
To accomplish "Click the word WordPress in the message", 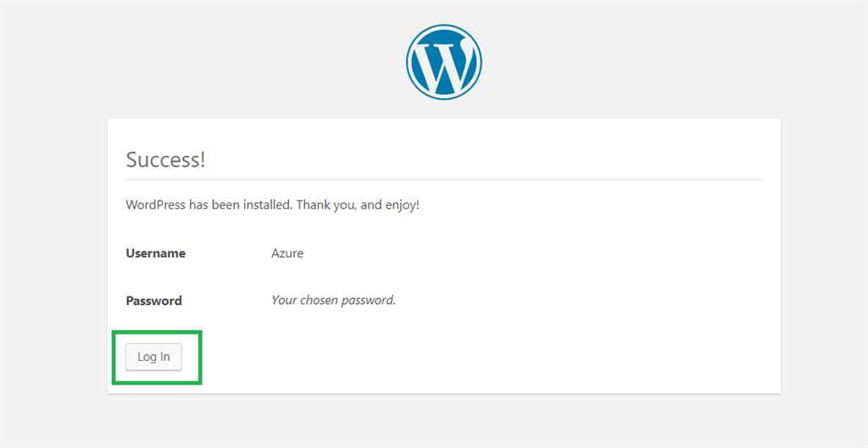I will click(155, 205).
